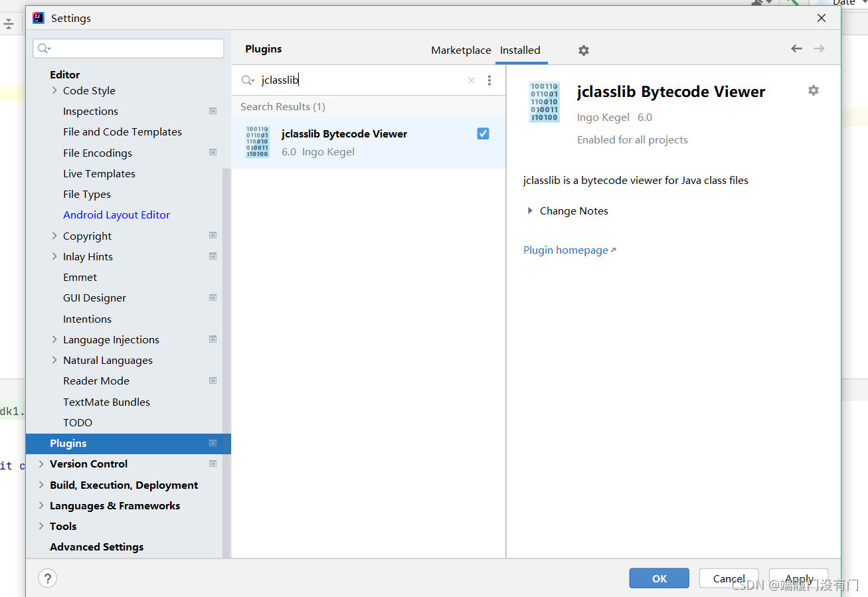Click project-level marker icon next to GUI Designer
The image size is (868, 597).
[x=213, y=298]
